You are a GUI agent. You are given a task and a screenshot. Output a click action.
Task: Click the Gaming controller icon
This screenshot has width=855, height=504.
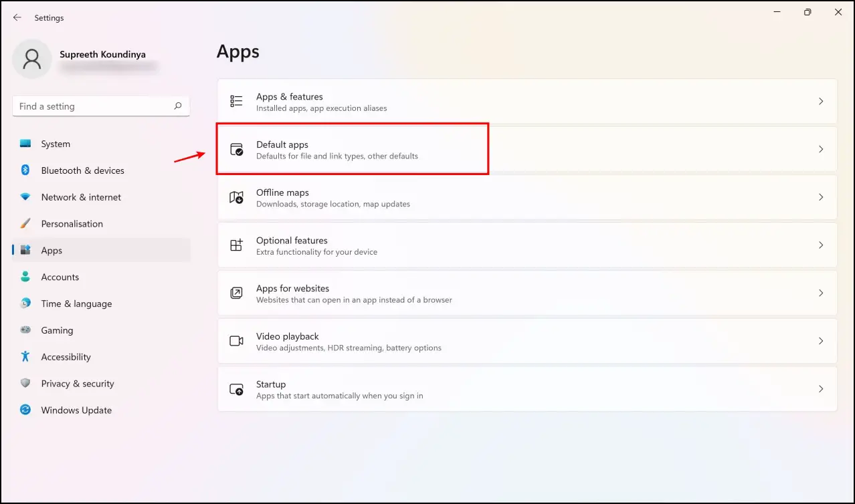(25, 330)
